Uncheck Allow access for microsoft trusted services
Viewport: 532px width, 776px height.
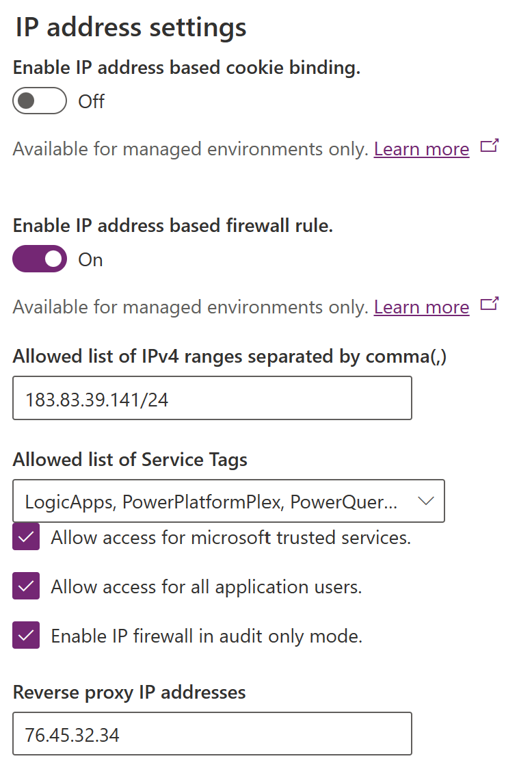[x=26, y=538]
